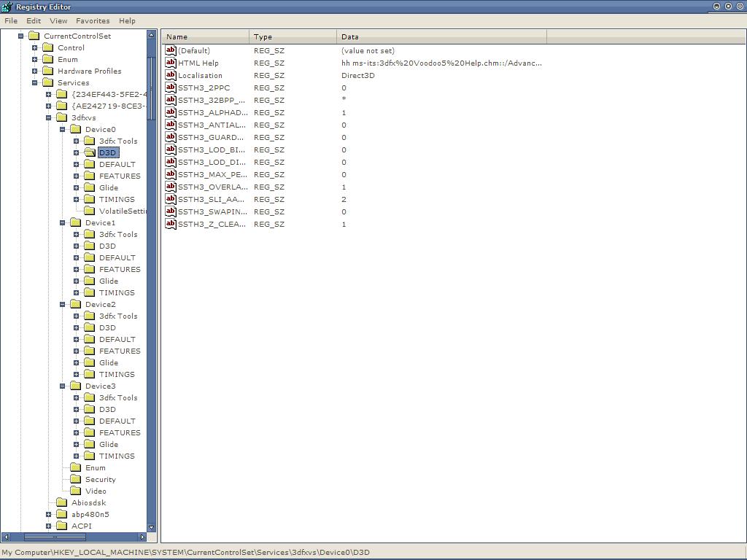The width and height of the screenshot is (747, 560).
Task: Expand the ACPI service key
Action: click(x=49, y=526)
